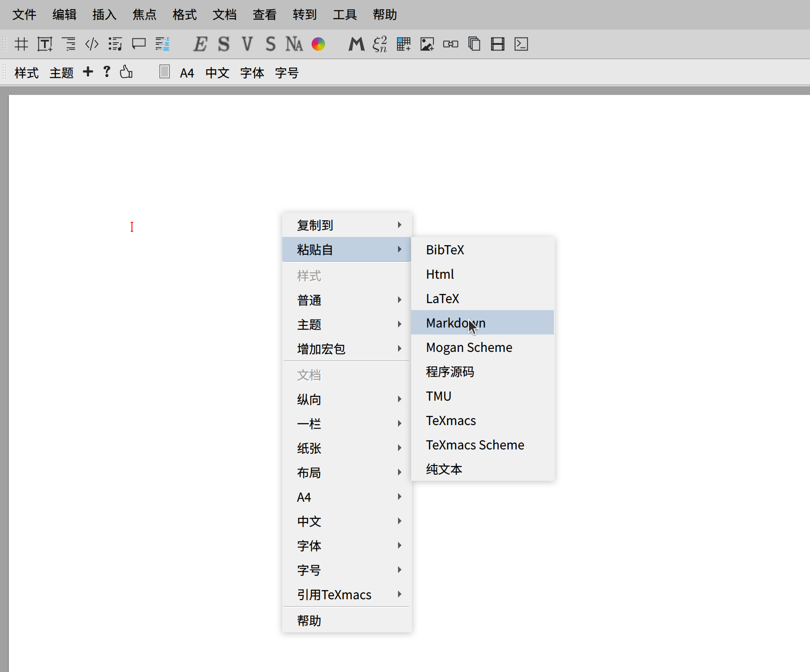Expand the 引用TeXmacs submenu
This screenshot has height=672, width=810.
tap(347, 594)
